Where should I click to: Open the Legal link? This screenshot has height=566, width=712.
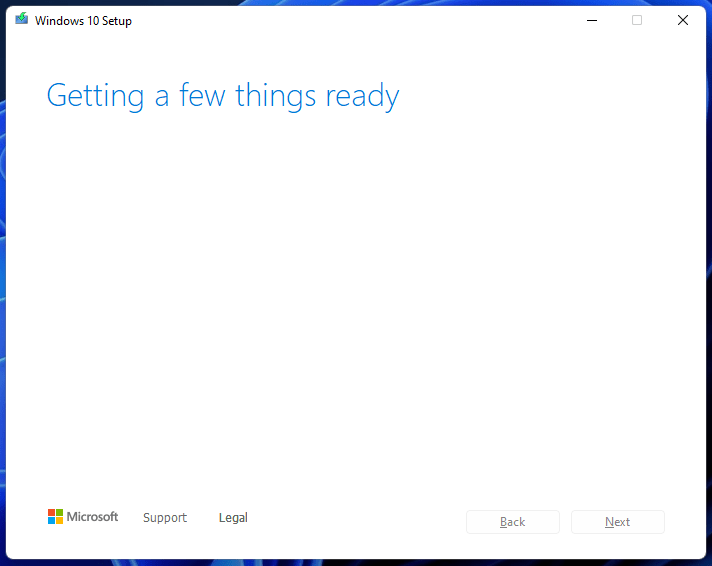click(x=233, y=517)
